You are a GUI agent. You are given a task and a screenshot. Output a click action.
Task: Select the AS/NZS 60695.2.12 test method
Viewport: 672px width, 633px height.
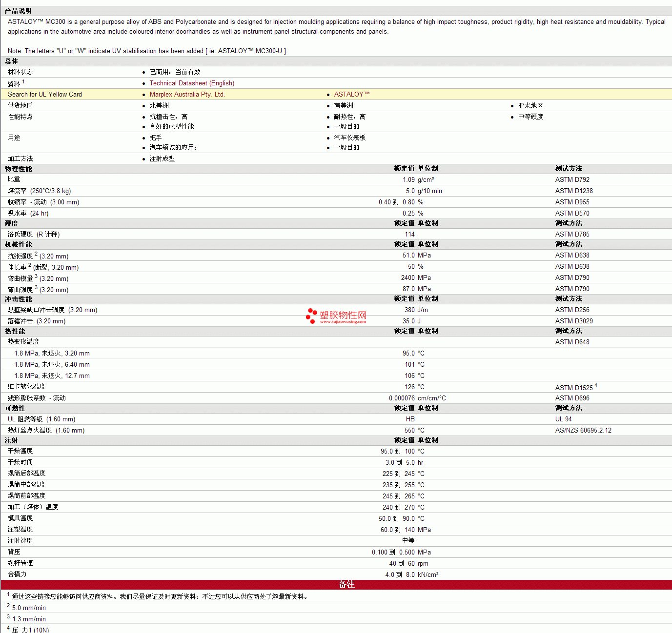click(583, 431)
